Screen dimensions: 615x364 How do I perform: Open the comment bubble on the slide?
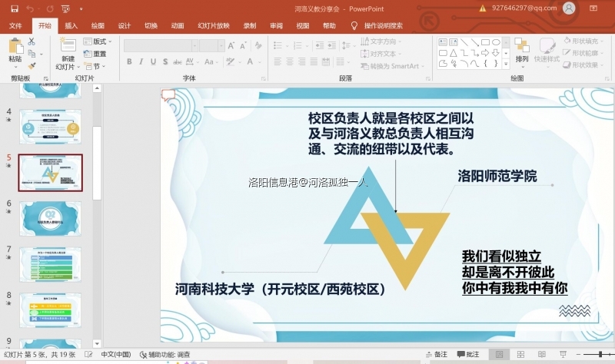168,94
